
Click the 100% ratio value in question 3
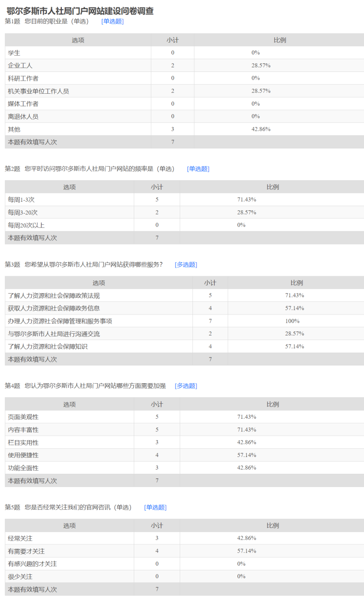coord(293,321)
